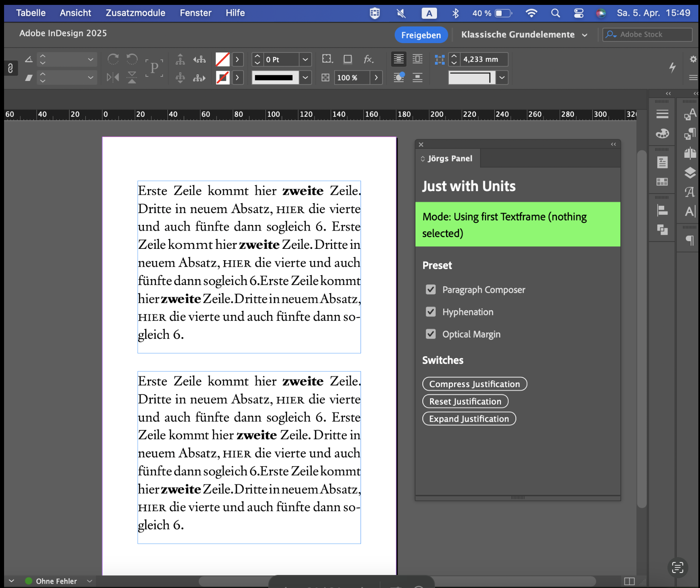Viewport: 700px width, 588px height.
Task: Click Compress Justification button
Action: point(474,384)
